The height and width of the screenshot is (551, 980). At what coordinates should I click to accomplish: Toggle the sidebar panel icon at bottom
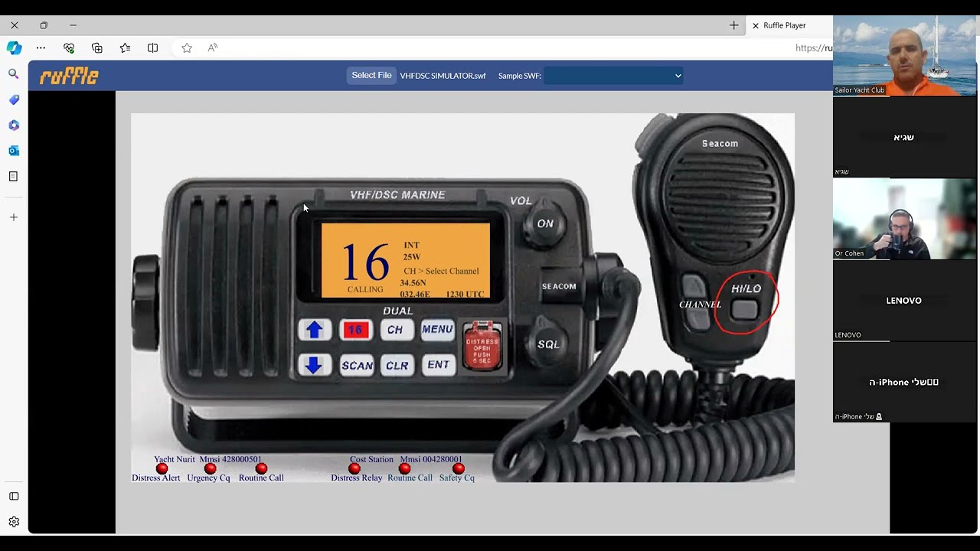(14, 496)
